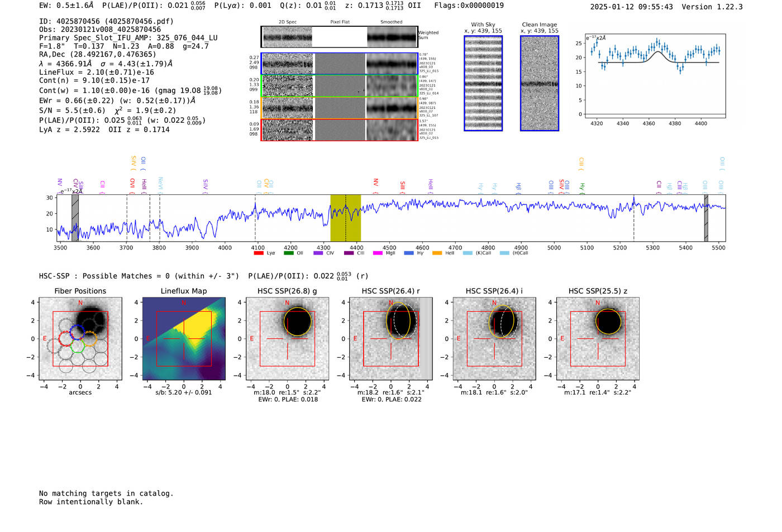The height and width of the screenshot is (532, 782).
Task: Click the Cont(w) gmag 19.08 line
Action: point(130,90)
